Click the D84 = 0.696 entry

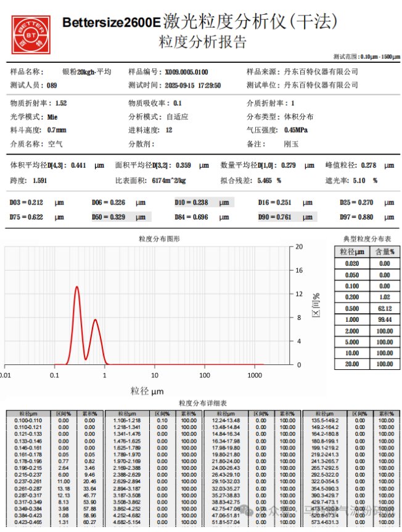[202, 217]
